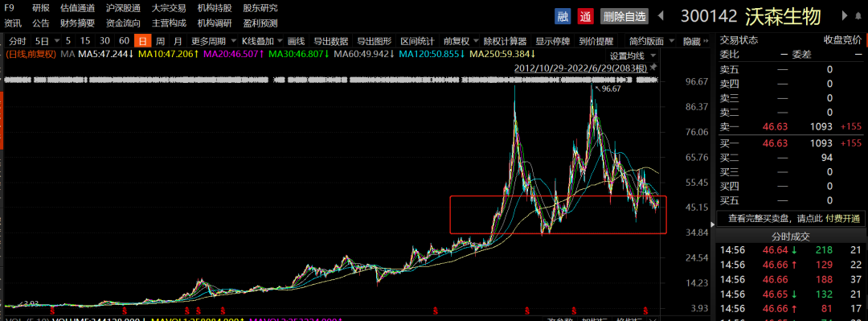The image size is (868, 321).
Task: Click the pin icon beside date range
Action: (x=653, y=68)
